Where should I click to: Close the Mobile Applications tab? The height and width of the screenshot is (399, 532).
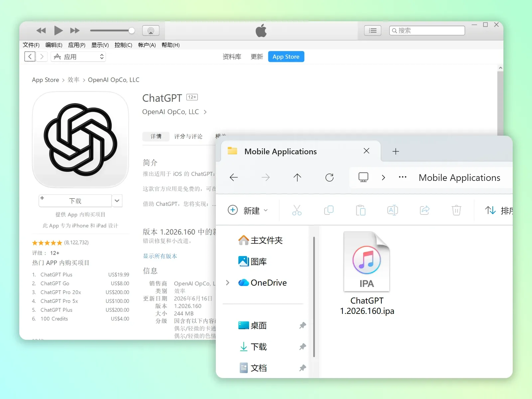click(x=366, y=151)
